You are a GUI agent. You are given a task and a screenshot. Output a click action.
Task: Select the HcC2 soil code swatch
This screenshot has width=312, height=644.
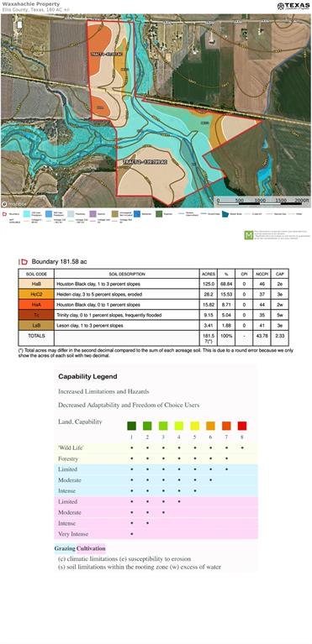coord(36,294)
